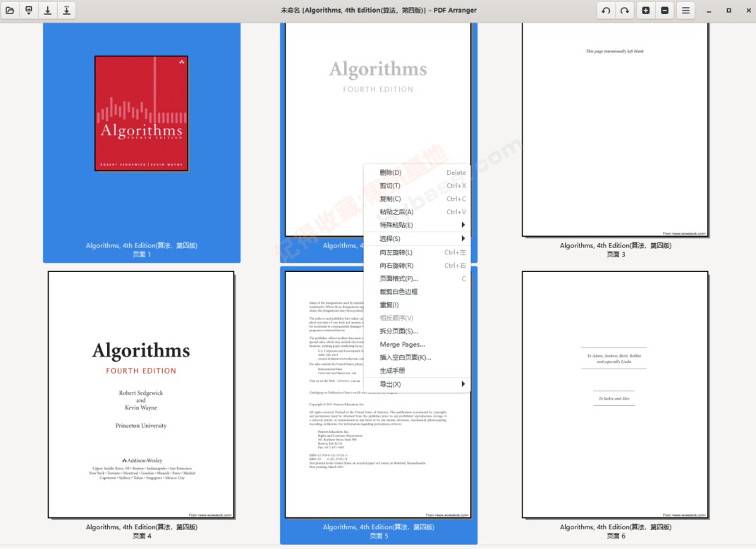Open the hamburger main menu
The image size is (756, 549).
(685, 10)
